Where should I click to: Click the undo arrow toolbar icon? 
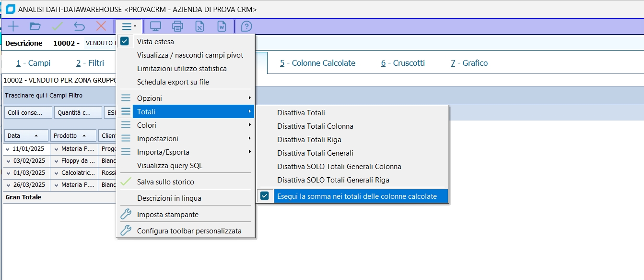pyautogui.click(x=79, y=26)
